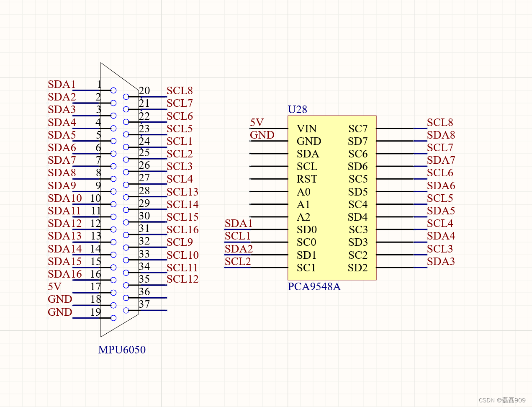Select the SCL8 net label near PCA9548A
Viewport: 532px width, 407px height.
[x=440, y=122]
